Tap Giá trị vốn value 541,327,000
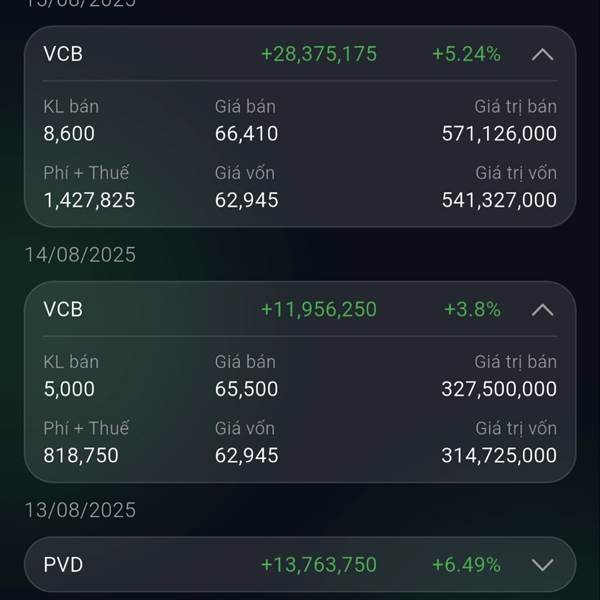 (499, 200)
